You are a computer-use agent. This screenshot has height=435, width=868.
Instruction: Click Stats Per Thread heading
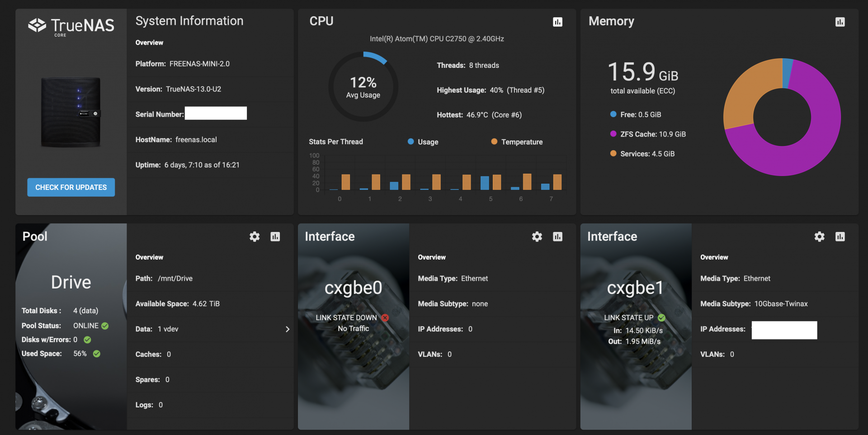336,142
